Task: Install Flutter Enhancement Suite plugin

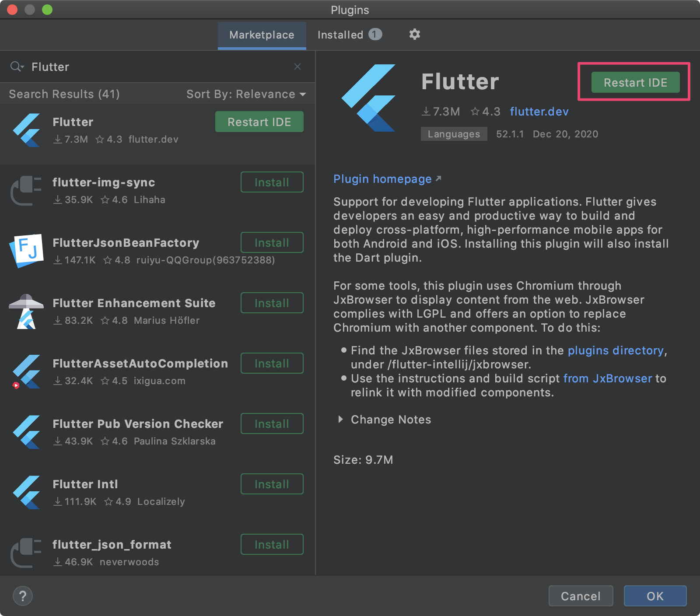Action: click(272, 303)
